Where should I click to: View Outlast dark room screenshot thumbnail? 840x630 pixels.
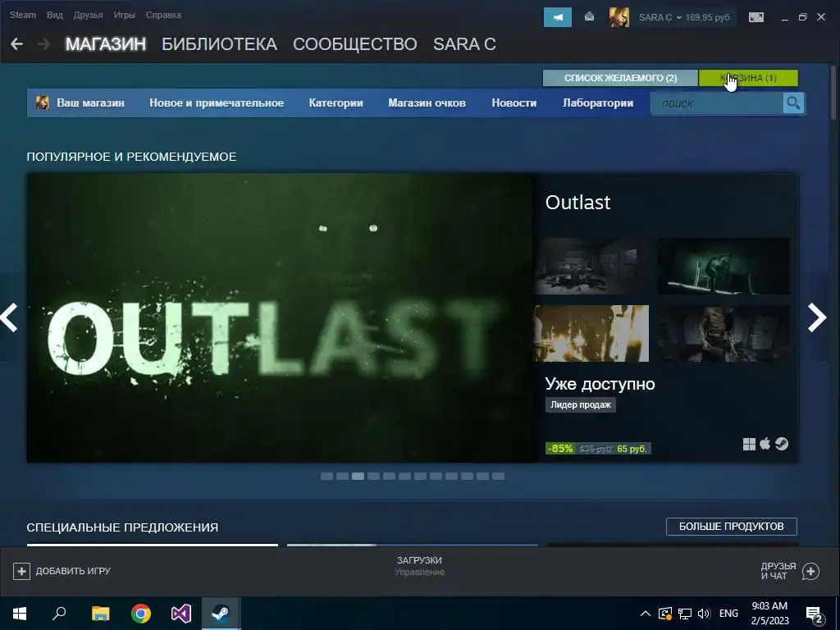[591, 267]
